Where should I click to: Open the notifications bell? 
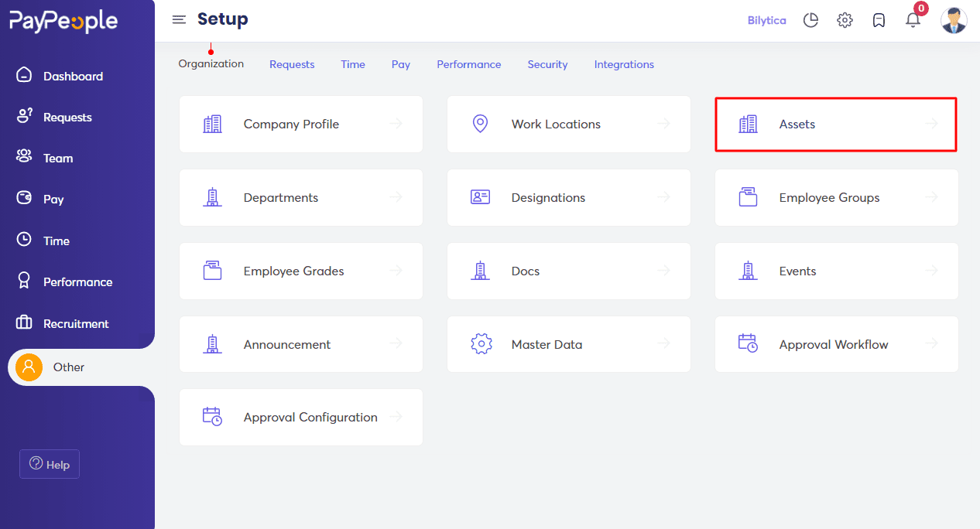click(x=913, y=21)
